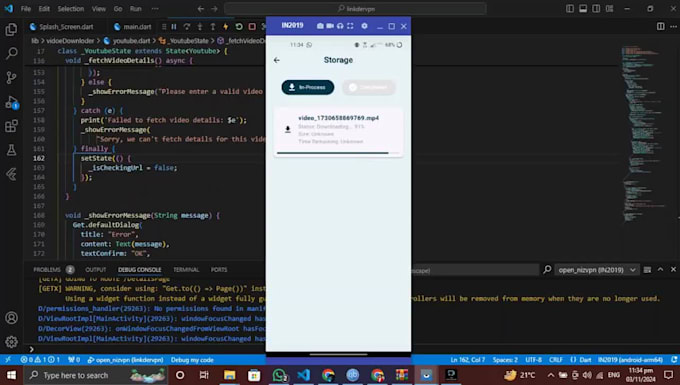Select the In-Process downloads button
This screenshot has height=385, width=680.
click(308, 87)
